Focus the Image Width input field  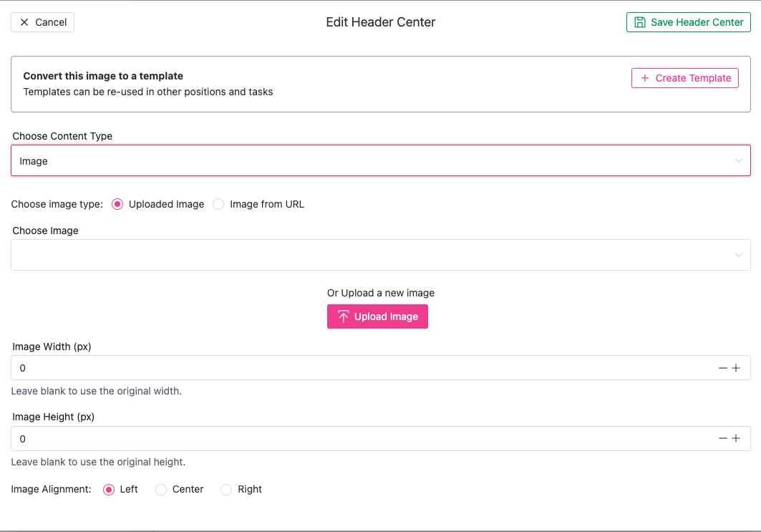[358, 368]
